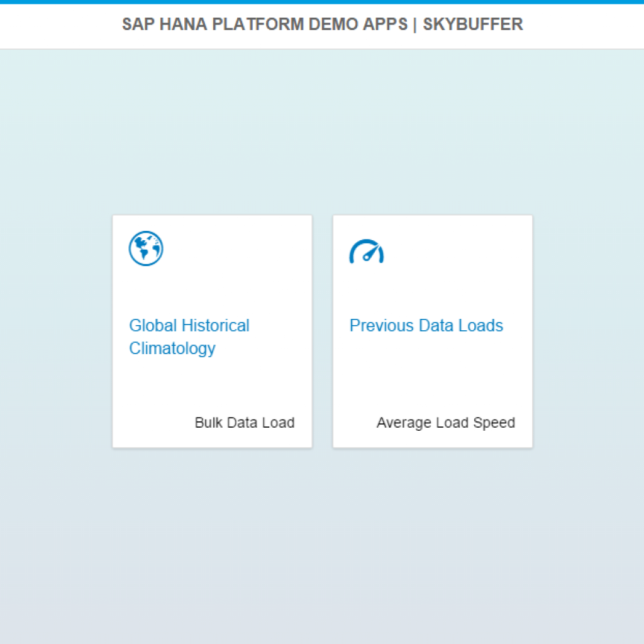Click the globe icon on the climatology tile
The height and width of the screenshot is (644, 644).
(146, 248)
